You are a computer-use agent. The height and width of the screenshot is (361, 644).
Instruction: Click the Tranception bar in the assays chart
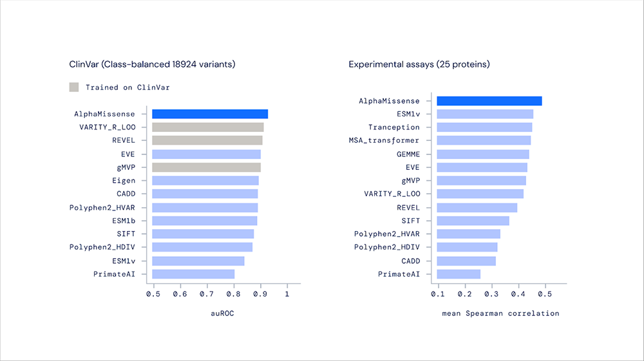tap(484, 127)
